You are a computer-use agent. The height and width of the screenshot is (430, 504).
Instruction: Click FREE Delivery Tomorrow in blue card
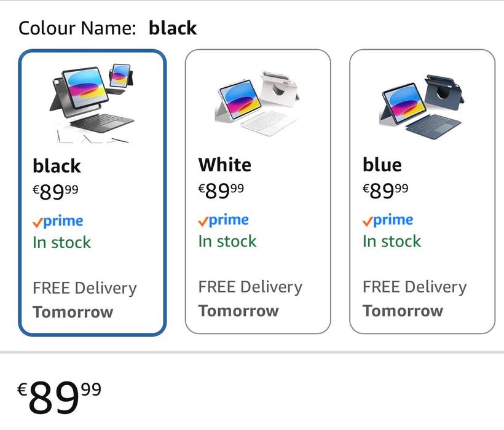pyautogui.click(x=415, y=299)
